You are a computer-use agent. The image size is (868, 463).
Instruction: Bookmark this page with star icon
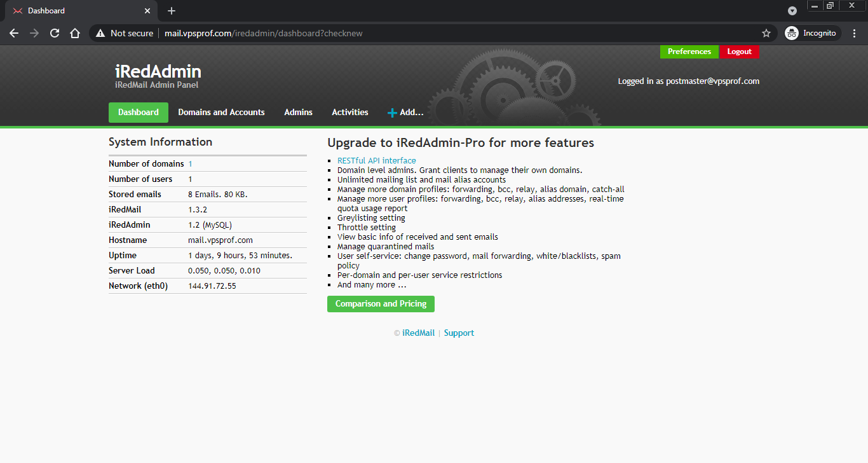[x=766, y=33]
